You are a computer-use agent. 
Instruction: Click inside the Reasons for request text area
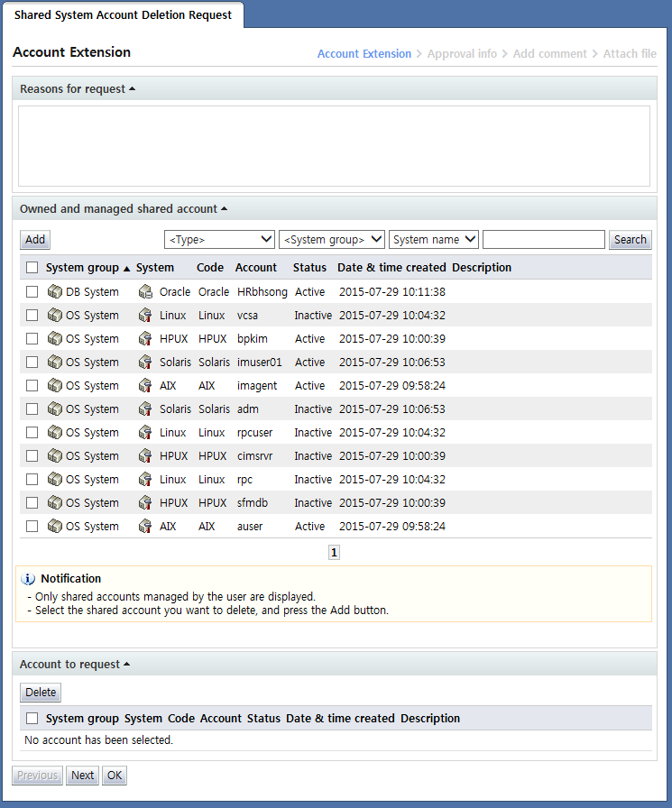pos(334,146)
